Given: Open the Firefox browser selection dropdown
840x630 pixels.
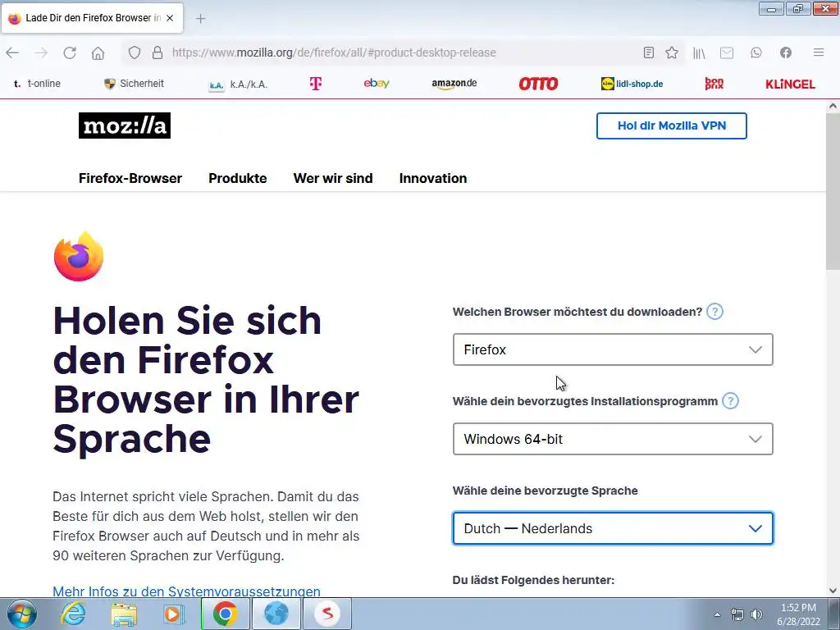Looking at the screenshot, I should click(613, 349).
